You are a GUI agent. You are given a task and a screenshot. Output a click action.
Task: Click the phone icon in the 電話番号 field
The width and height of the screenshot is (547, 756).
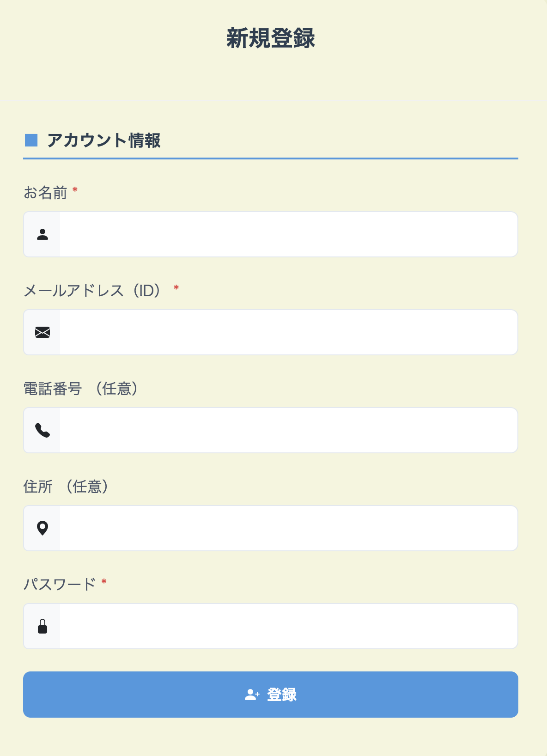pos(43,430)
